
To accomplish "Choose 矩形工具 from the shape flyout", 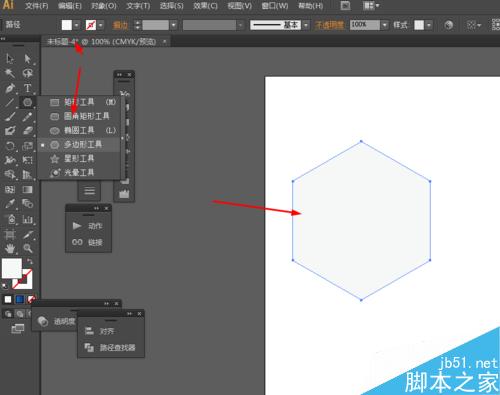I will tap(79, 102).
